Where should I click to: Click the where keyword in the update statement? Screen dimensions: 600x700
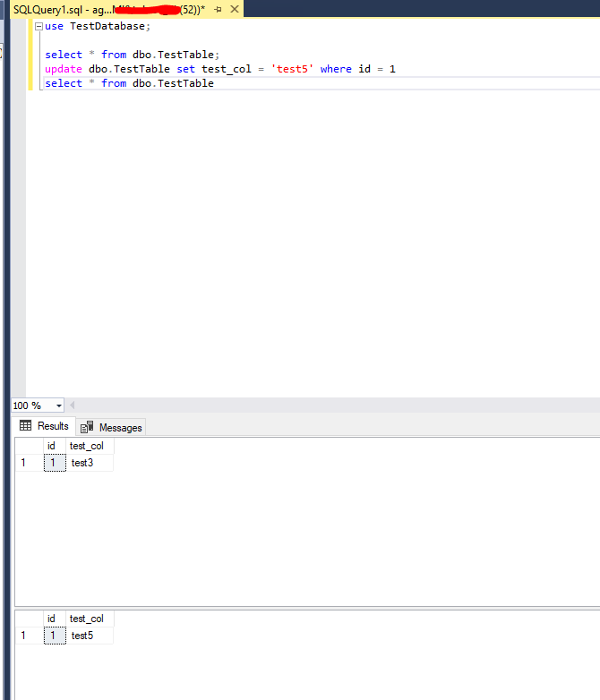click(x=336, y=69)
